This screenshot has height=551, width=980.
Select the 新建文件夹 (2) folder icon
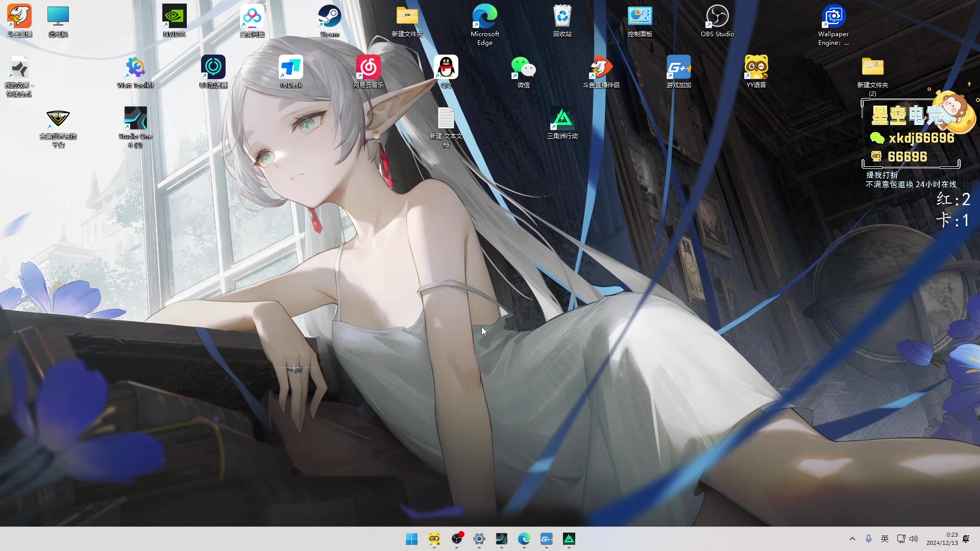coord(873,76)
